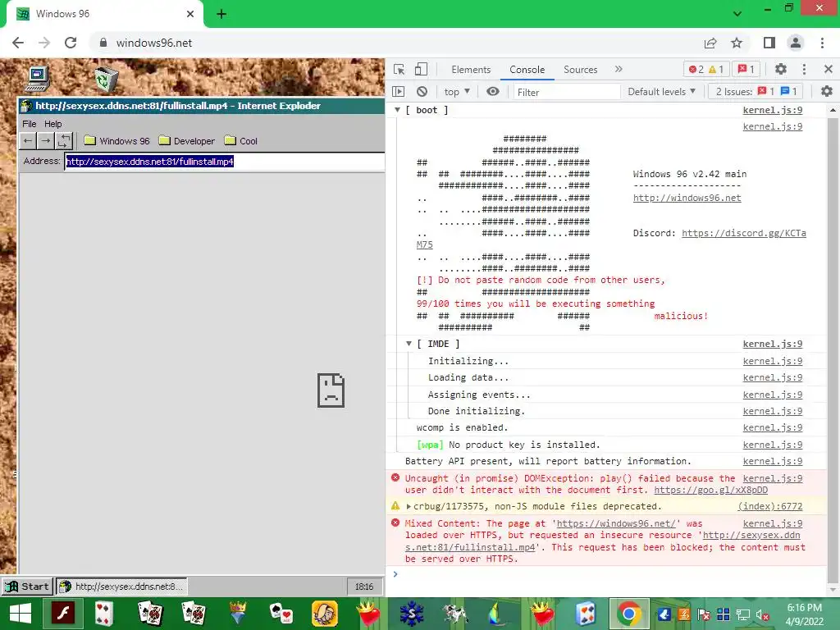This screenshot has height=630, width=840.
Task: Open the Developer bookmark folder
Action: coord(187,141)
